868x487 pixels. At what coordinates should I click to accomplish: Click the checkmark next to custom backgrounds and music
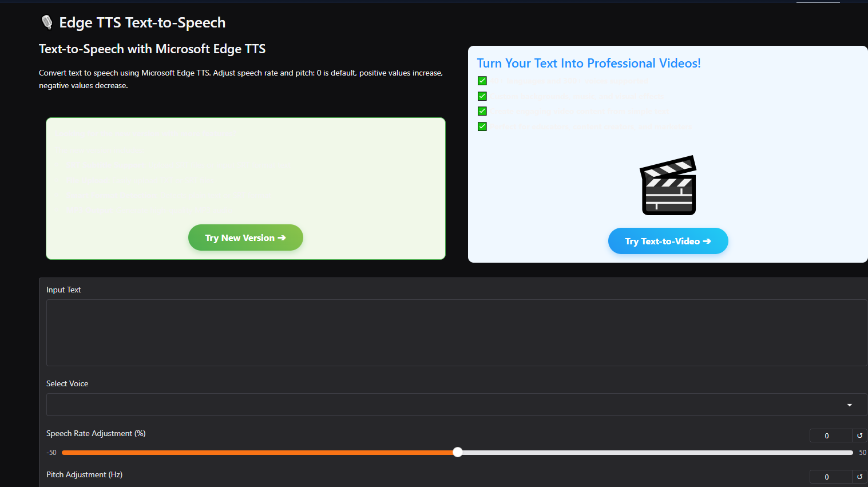482,96
